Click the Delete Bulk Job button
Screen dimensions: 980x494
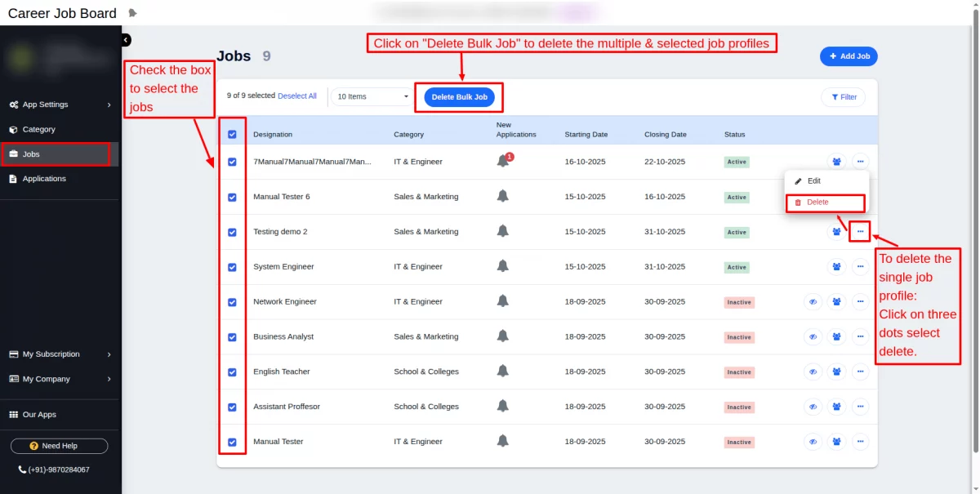459,97
